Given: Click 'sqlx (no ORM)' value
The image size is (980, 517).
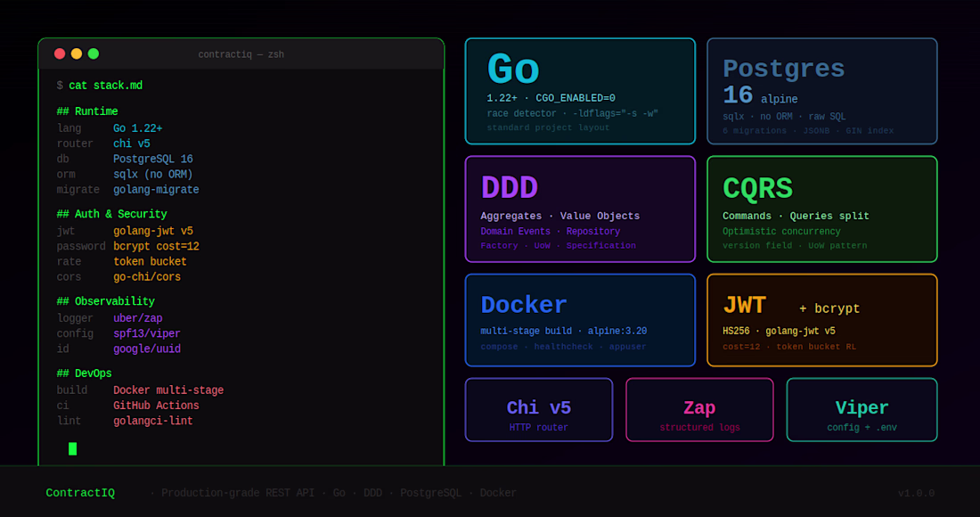Looking at the screenshot, I should click(x=153, y=175).
